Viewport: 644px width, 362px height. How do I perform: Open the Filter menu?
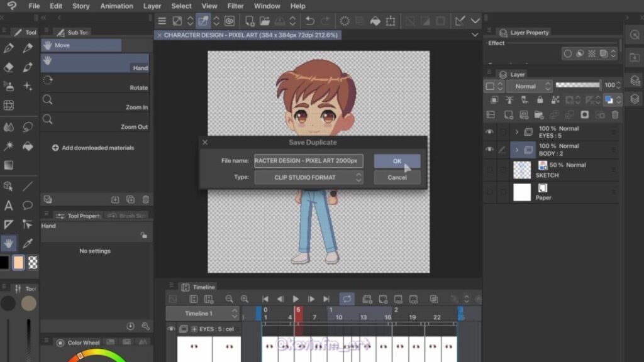point(235,6)
